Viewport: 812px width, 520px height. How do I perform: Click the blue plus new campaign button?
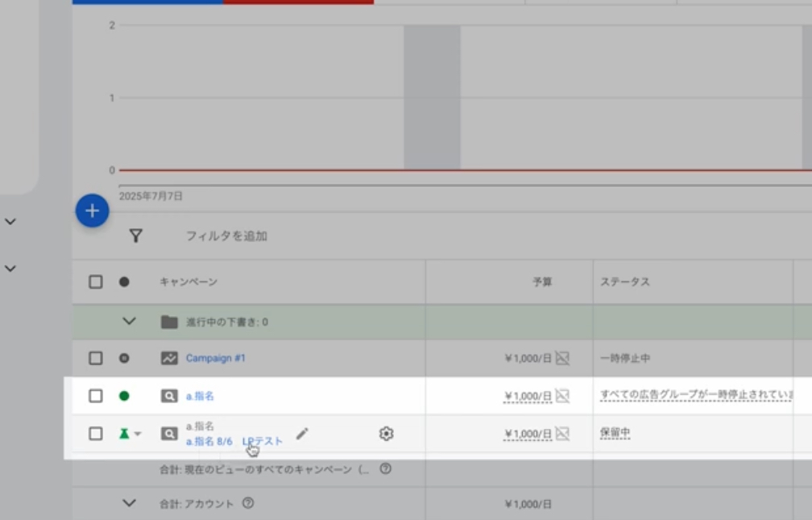pos(92,211)
